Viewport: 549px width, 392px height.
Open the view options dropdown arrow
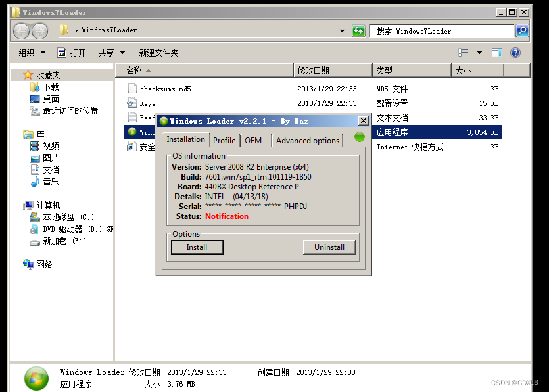tap(479, 53)
